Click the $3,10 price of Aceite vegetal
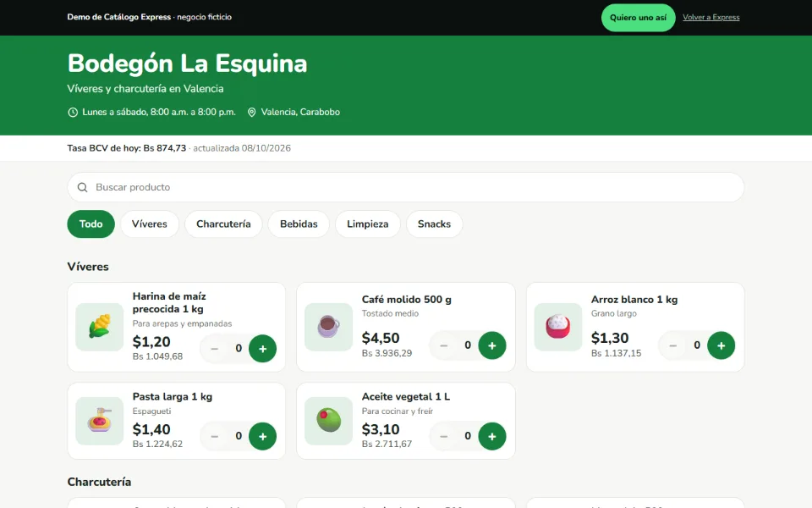 point(381,429)
